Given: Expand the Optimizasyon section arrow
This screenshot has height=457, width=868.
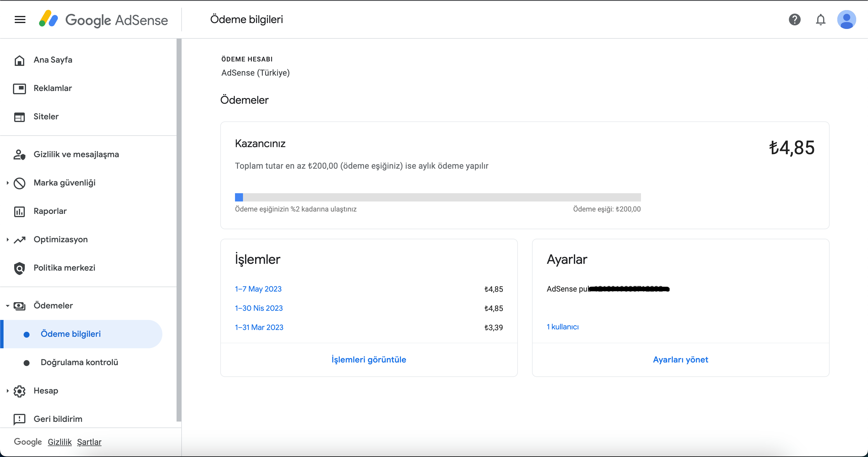Looking at the screenshot, I should [x=7, y=240].
